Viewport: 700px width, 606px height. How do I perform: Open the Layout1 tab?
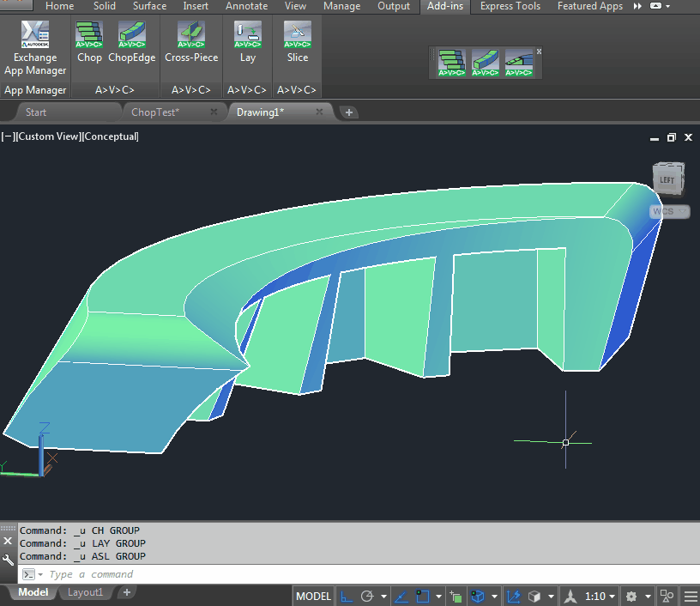85,592
